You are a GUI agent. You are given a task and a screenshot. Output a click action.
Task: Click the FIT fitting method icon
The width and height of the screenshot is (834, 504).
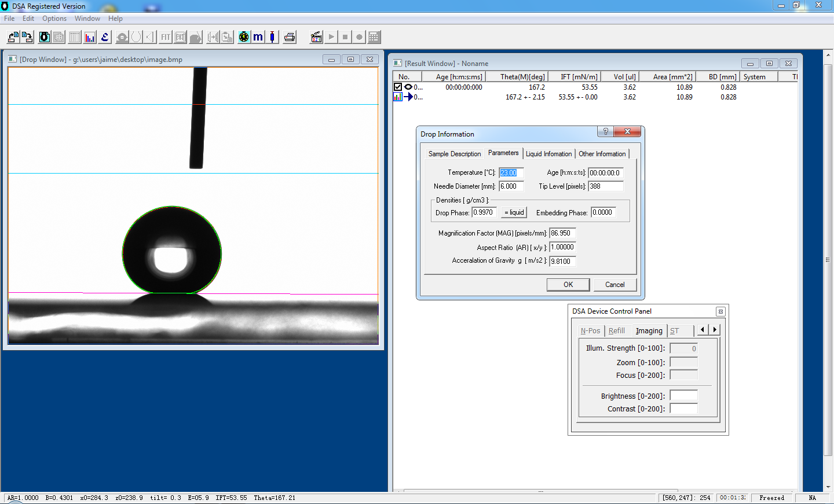coord(166,36)
